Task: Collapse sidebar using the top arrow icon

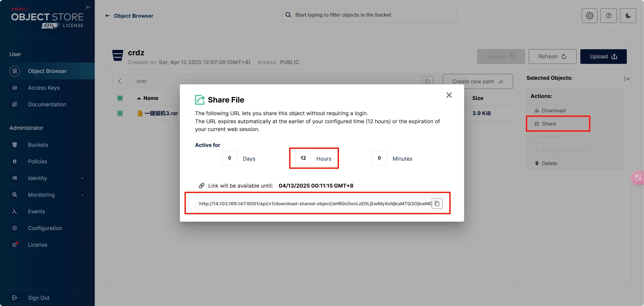Action: pos(88,7)
